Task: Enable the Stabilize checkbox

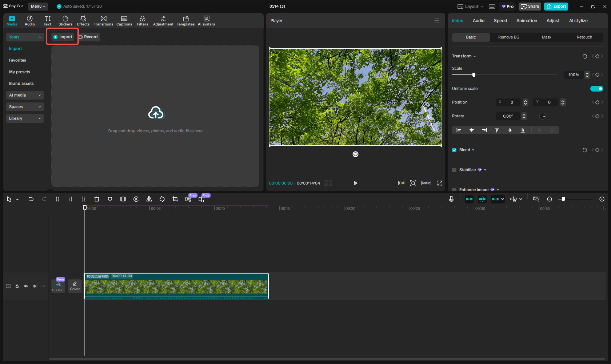Action: [454, 170]
